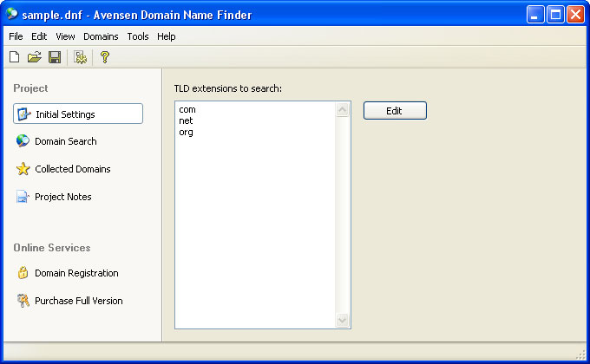
Task: Open the Domains menu
Action: (x=101, y=36)
